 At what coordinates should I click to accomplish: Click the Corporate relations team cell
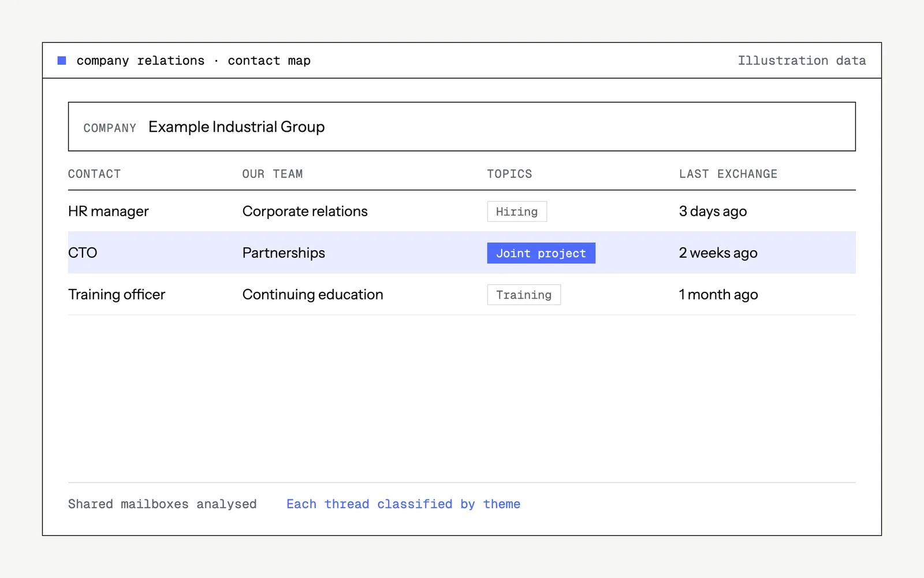pyautogui.click(x=305, y=211)
